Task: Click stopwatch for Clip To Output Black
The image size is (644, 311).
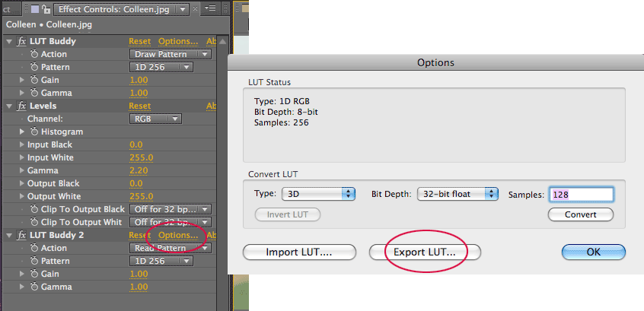Action: 35,209
